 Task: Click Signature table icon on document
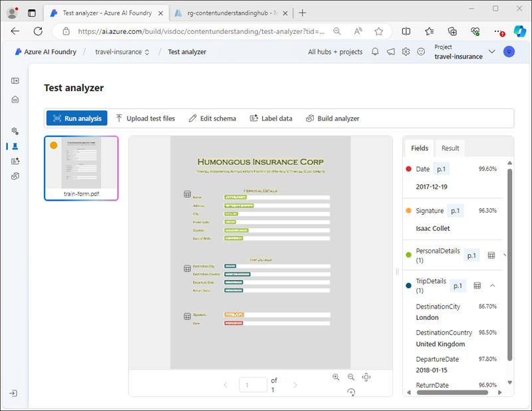[188, 317]
